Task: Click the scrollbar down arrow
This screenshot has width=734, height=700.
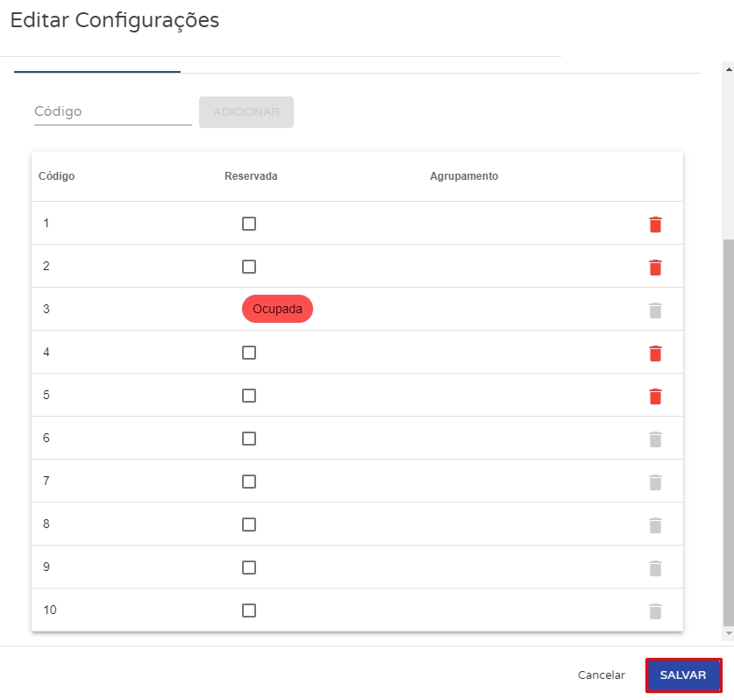Action: (x=728, y=632)
